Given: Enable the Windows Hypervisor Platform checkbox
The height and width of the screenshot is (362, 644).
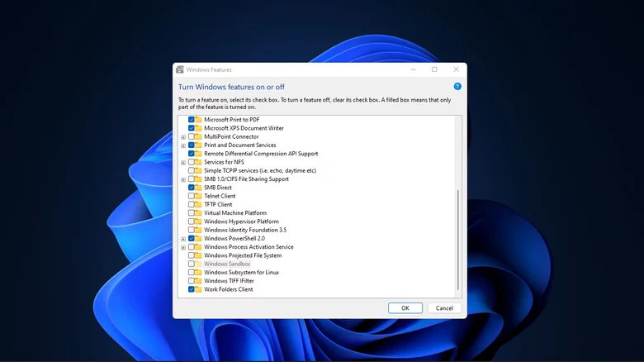Looking at the screenshot, I should click(191, 221).
